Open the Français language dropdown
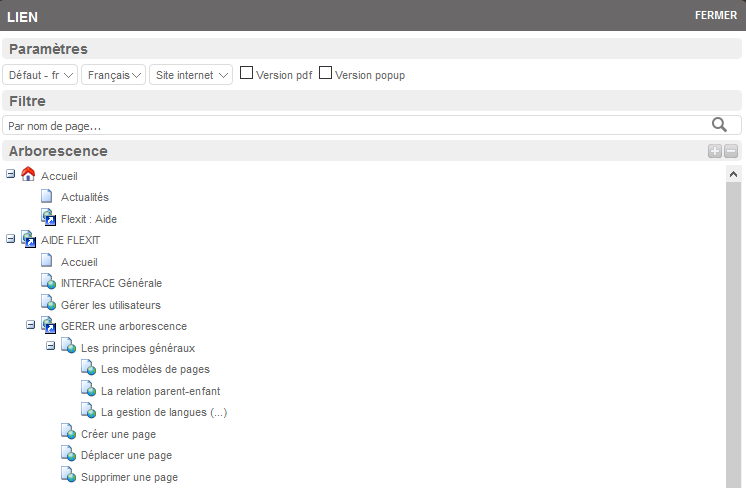This screenshot has width=746, height=488. 114,75
